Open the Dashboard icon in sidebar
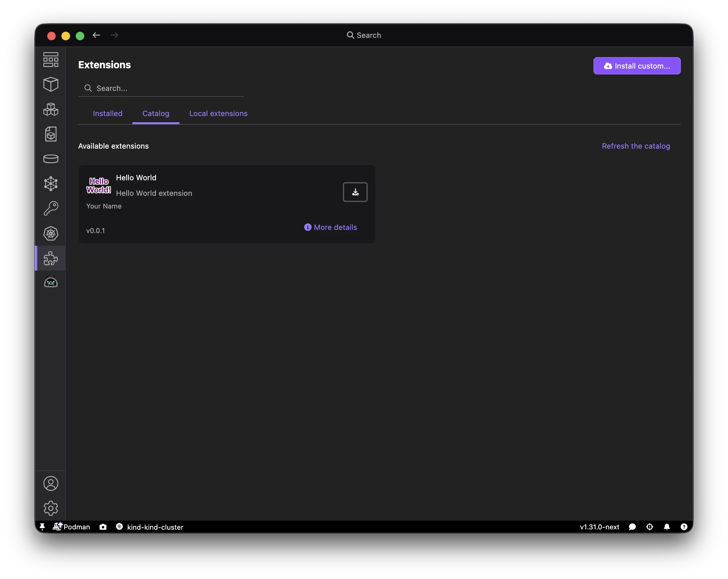 pos(51,60)
